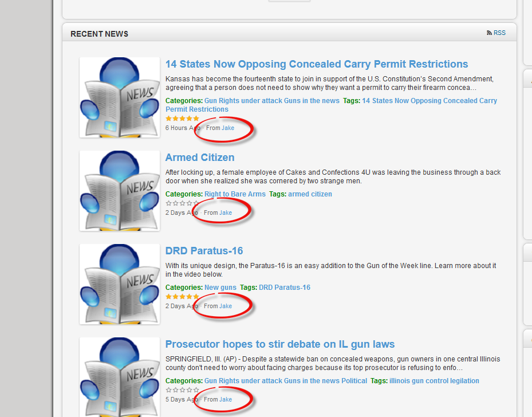Open 'Guns in the news' category in Prosecutor article
The width and height of the screenshot is (532, 417).
(x=312, y=381)
